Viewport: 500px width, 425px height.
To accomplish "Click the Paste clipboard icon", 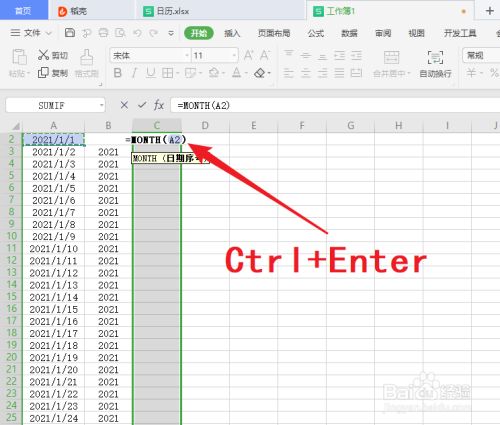I will [19, 57].
